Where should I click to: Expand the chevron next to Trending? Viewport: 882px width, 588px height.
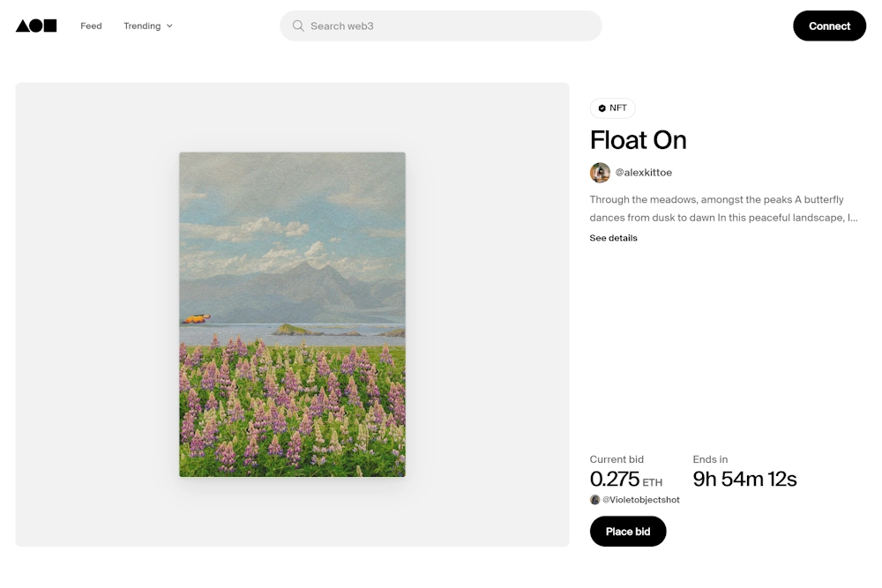[x=169, y=26]
